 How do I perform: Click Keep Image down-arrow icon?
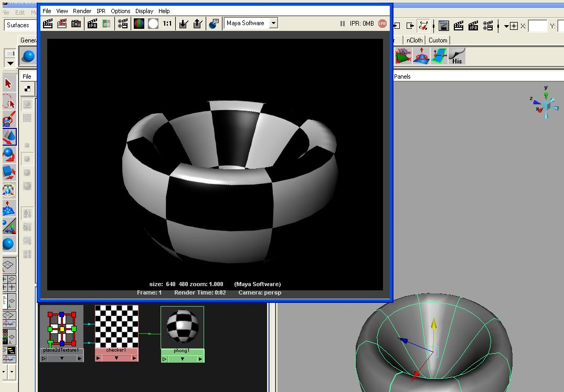click(184, 24)
